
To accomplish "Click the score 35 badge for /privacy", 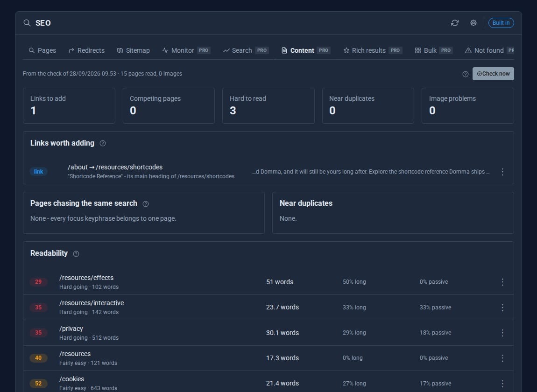I will (x=38, y=333).
